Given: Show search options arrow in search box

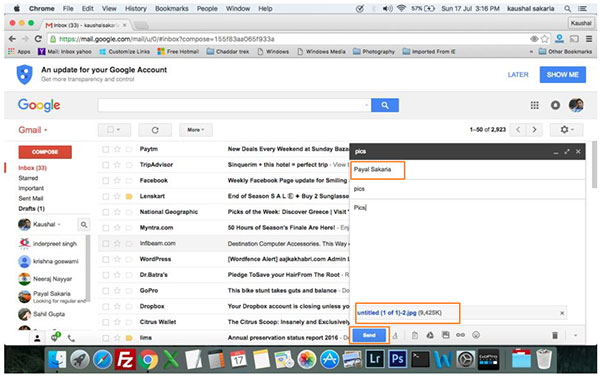Looking at the screenshot, I should [366, 105].
